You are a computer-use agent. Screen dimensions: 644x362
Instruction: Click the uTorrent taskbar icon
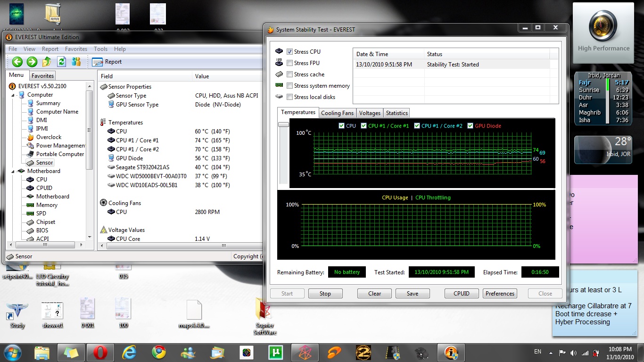[275, 353]
